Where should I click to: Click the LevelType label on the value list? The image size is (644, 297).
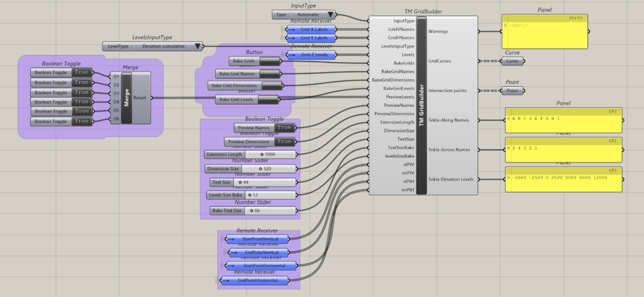pyautogui.click(x=118, y=46)
